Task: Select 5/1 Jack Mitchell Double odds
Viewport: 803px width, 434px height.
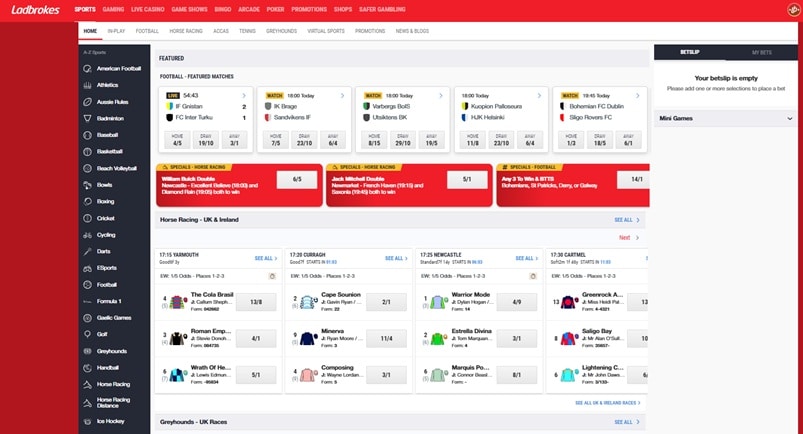Action: coord(467,180)
